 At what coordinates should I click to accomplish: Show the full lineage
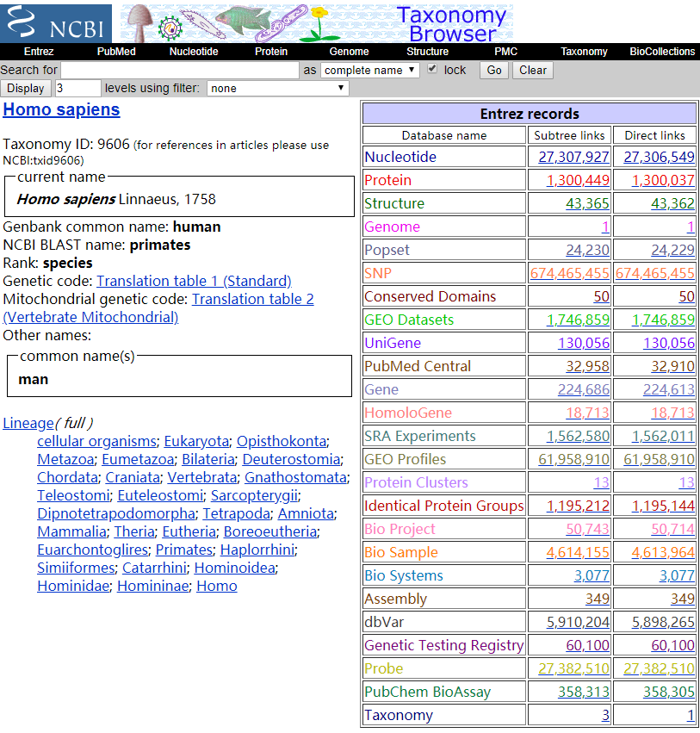pyautogui.click(x=76, y=423)
